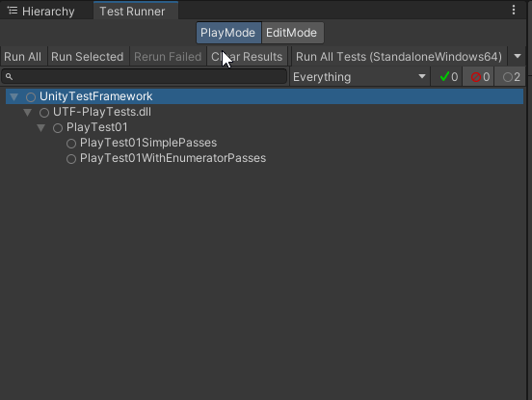
Task: Click the test search input field
Action: (145, 77)
